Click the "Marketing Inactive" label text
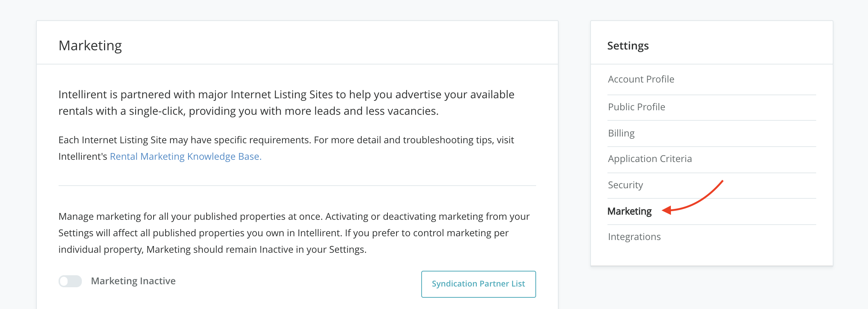Viewport: 868px width, 309px height. (x=133, y=281)
